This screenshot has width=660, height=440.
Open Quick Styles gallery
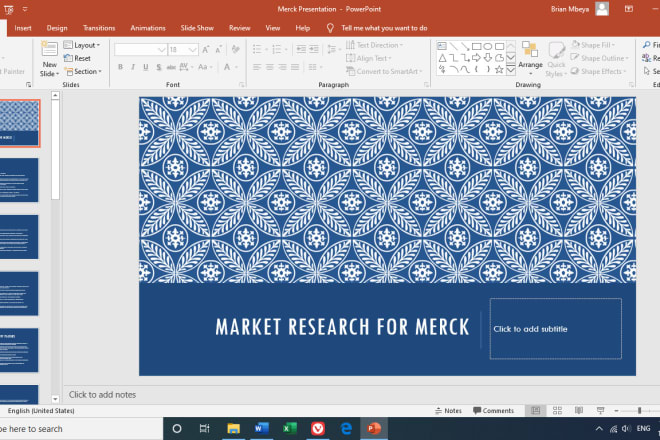(x=556, y=59)
